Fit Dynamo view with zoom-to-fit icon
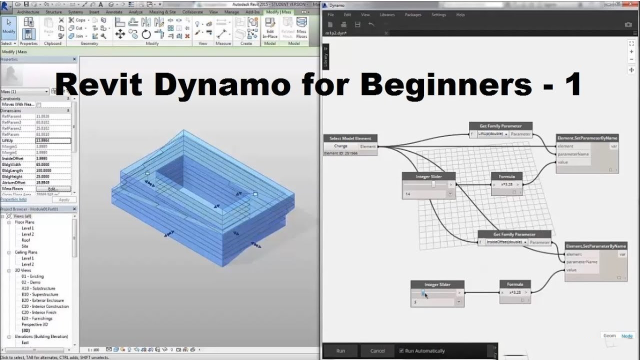The height and width of the screenshot is (360, 641). coord(632,43)
